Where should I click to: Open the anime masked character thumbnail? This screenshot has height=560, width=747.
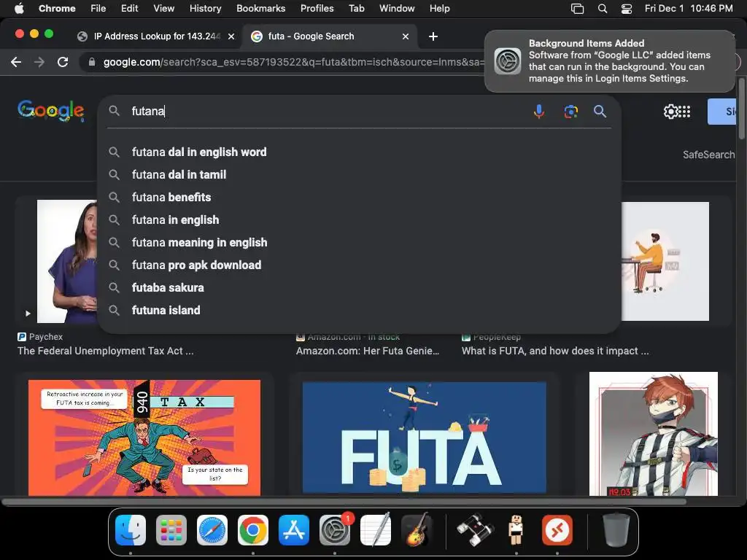(653, 434)
